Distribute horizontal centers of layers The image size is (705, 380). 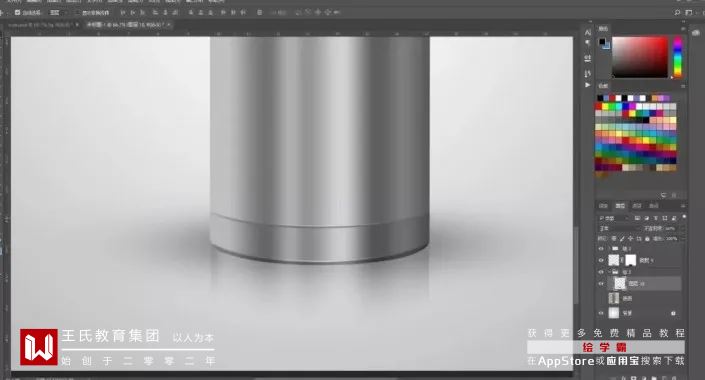click(233, 13)
